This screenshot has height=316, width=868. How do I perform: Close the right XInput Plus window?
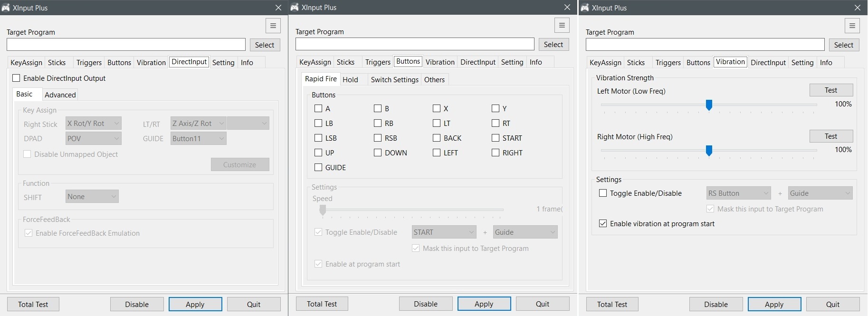click(858, 8)
